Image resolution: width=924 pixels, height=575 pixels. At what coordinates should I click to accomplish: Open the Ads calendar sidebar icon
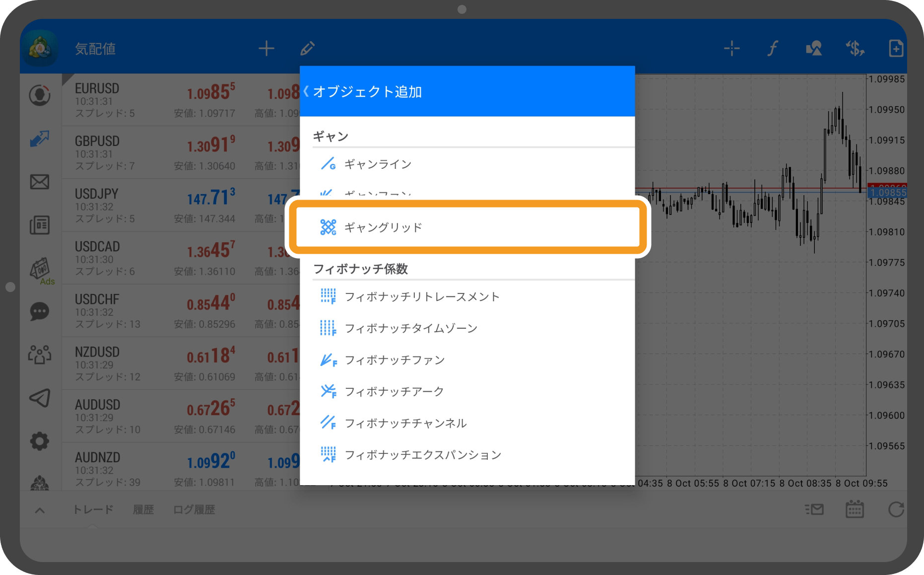tap(41, 271)
